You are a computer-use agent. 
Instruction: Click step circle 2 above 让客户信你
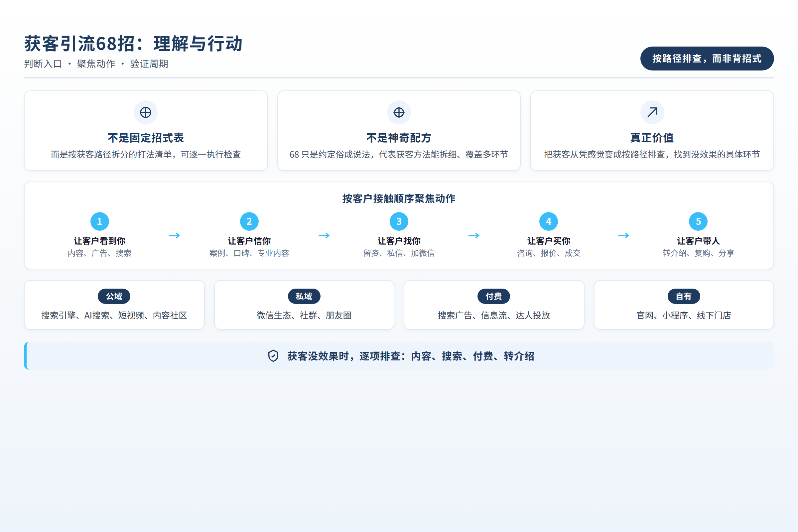[x=249, y=221]
